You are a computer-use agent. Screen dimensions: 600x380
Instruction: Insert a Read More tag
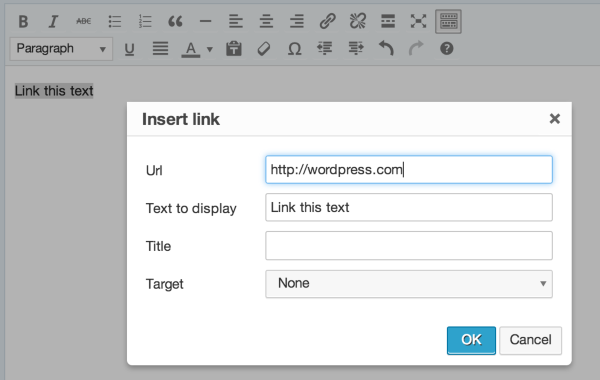[x=388, y=21]
